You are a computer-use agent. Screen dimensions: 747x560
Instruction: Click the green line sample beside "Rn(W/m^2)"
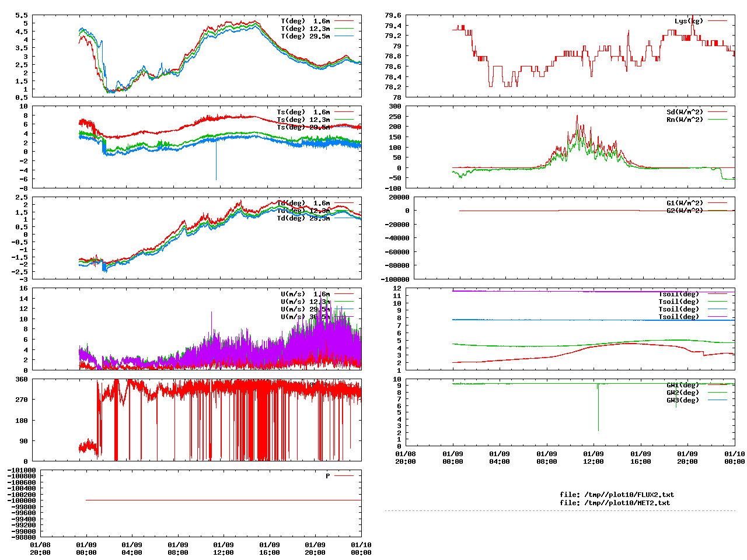(x=718, y=120)
